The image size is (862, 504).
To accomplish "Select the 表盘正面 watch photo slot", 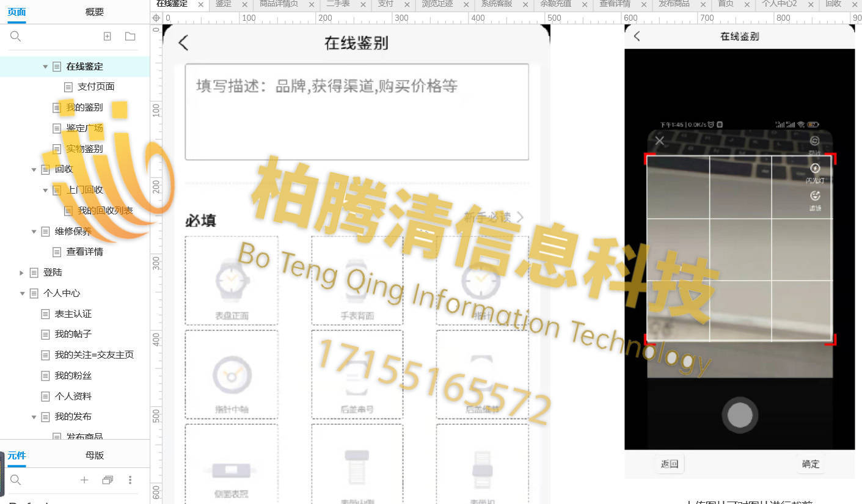I will (232, 280).
